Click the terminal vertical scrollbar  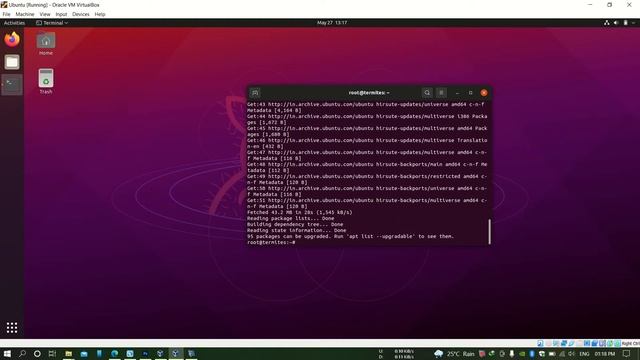pyautogui.click(x=489, y=231)
